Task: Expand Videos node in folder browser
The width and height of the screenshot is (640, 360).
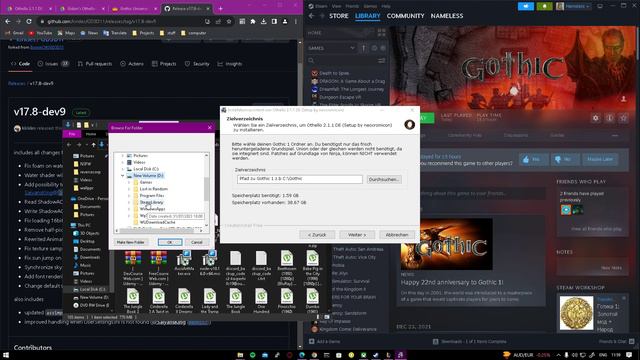Action: coord(123,162)
